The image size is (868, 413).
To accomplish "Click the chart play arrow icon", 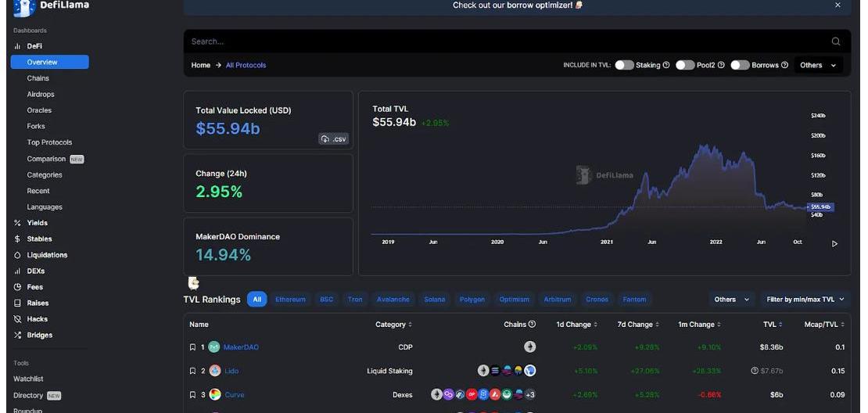I will [x=834, y=244].
